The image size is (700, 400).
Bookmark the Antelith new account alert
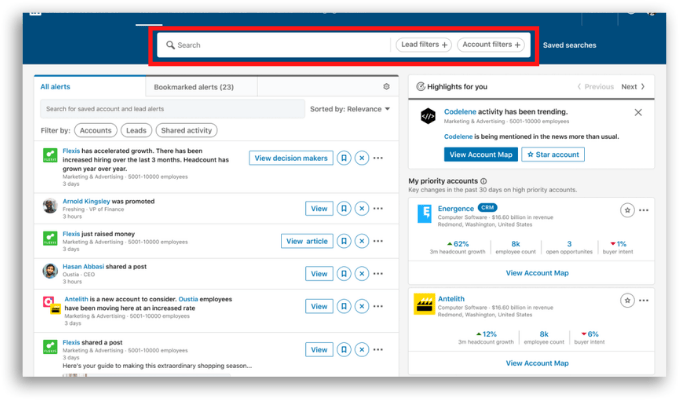tap(344, 306)
